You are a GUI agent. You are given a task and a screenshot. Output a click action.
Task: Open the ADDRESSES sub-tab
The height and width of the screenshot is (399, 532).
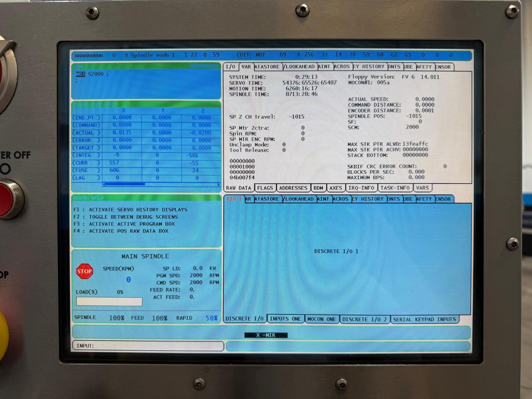click(293, 188)
